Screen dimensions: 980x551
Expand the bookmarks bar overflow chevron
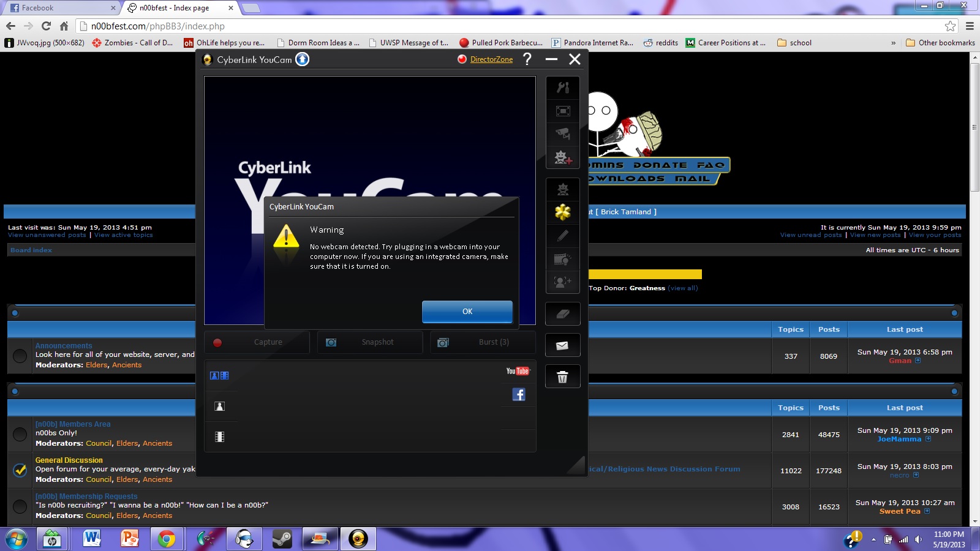[x=893, y=43]
